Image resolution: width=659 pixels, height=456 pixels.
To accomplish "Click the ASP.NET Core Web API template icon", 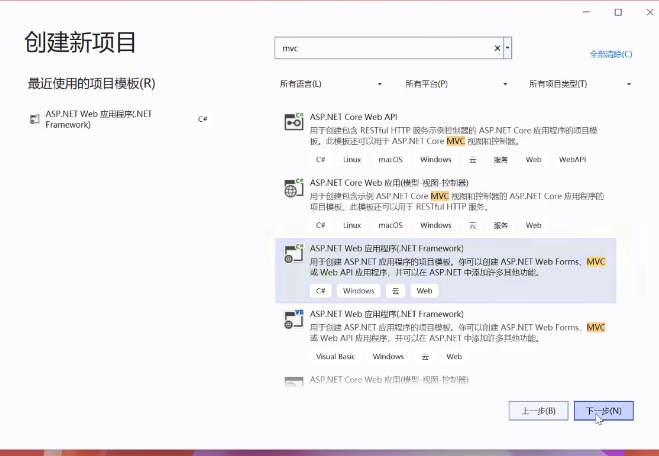I will click(294, 121).
